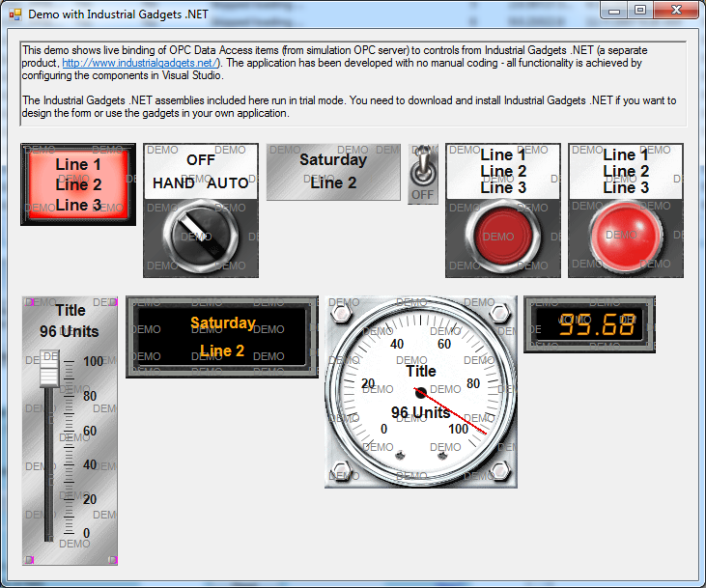Maximize the demo application window
Screen dimensions: 706x588
point(639,10)
